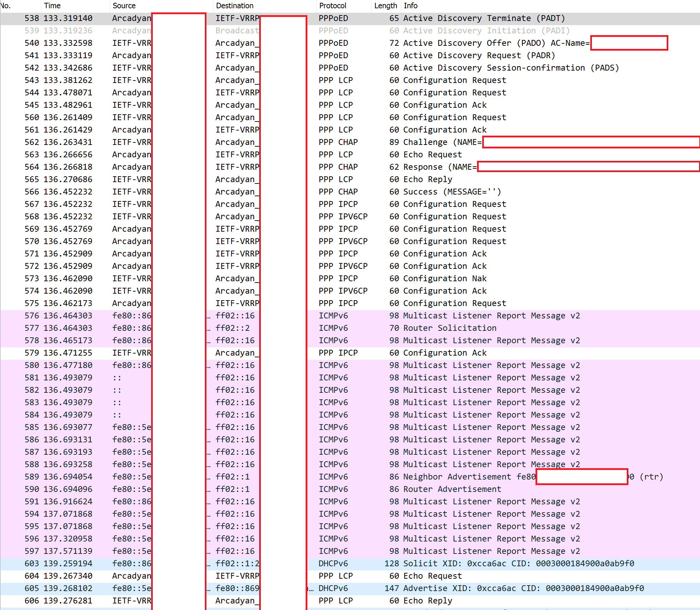Select packet 540 Active Discovery Offer (PADO)
The width and height of the screenshot is (700, 610).
(x=344, y=43)
